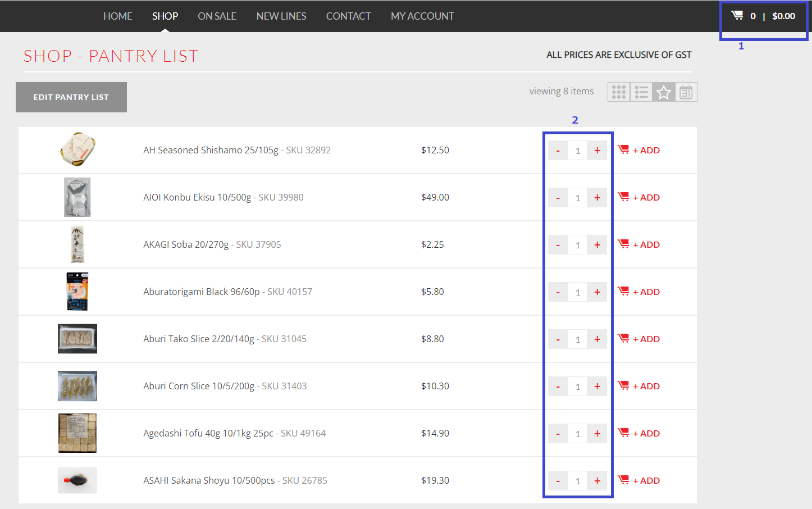Decrease quantity for Aburi Corn Slice
Image resolution: width=812 pixels, height=509 pixels.
tap(558, 387)
